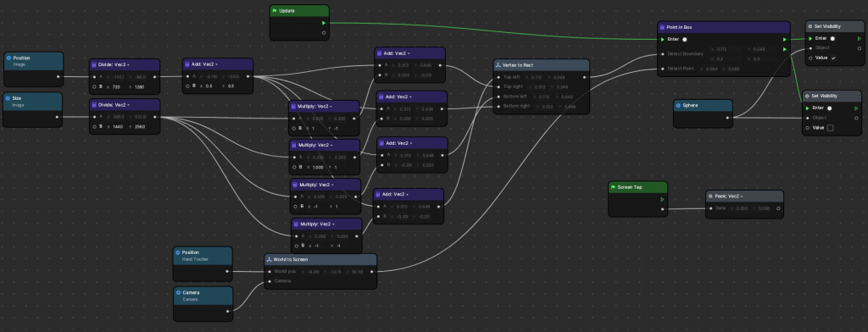Screen dimensions: 868x332
Task: Check the Value checkbox in lower Set Visibility
Action: coord(831,128)
